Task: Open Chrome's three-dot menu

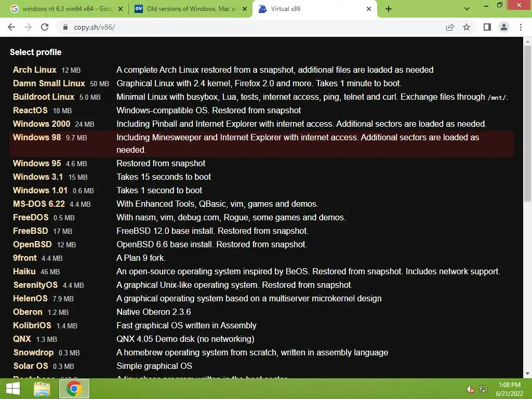Action: pyautogui.click(x=521, y=27)
